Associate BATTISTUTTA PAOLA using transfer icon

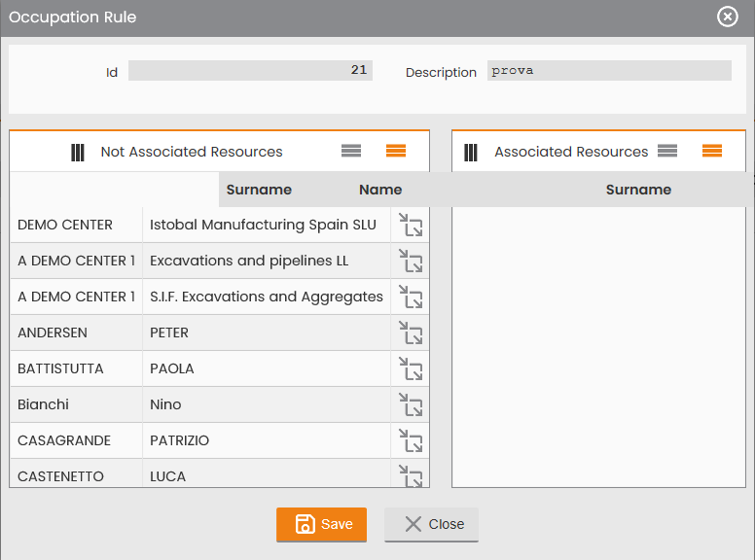coord(411,368)
